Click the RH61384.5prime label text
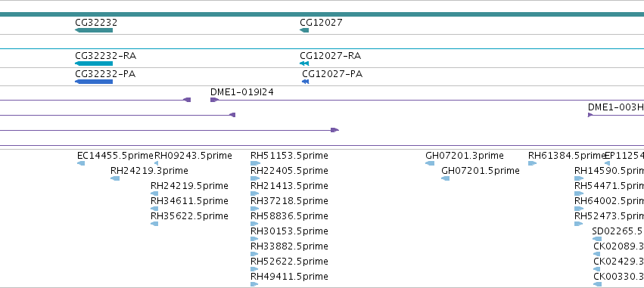The image size is (644, 288). click(568, 156)
